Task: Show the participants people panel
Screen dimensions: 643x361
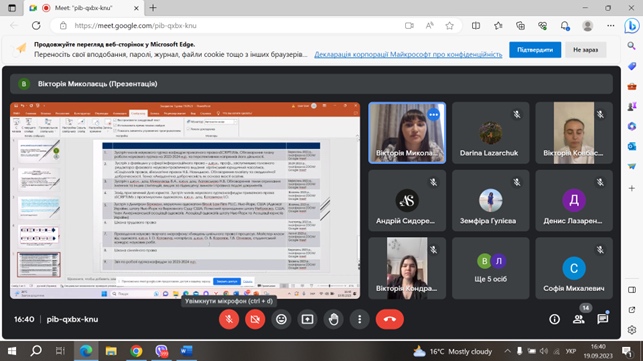Action: click(579, 319)
